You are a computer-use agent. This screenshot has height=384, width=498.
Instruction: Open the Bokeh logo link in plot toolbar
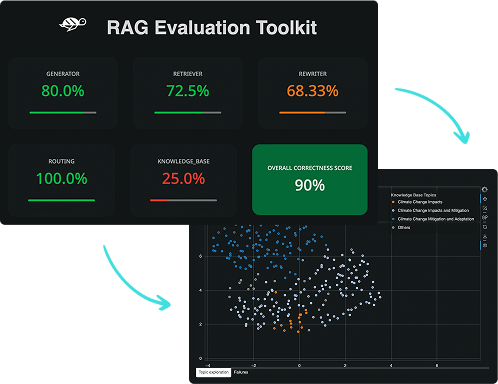(485, 189)
